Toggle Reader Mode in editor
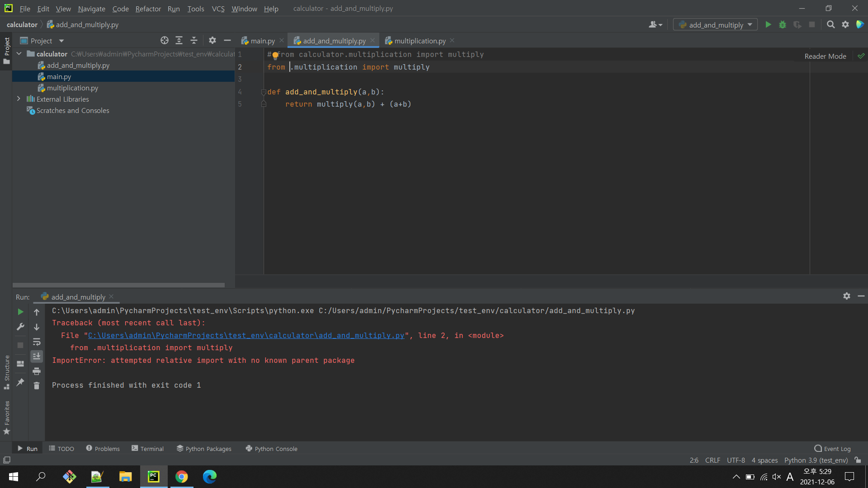The image size is (868, 488). [x=825, y=56]
